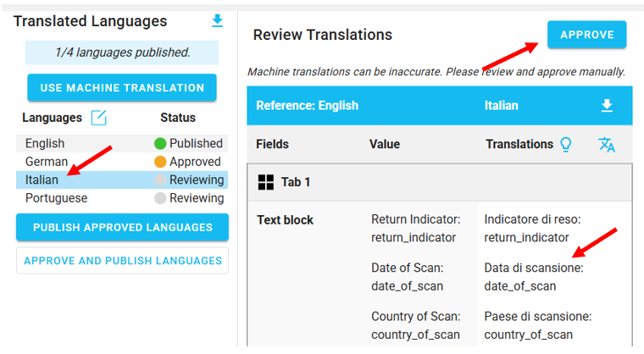Screen dimensions: 644x354
Task: Select the highlighted Italian language row
Action: coord(42,180)
